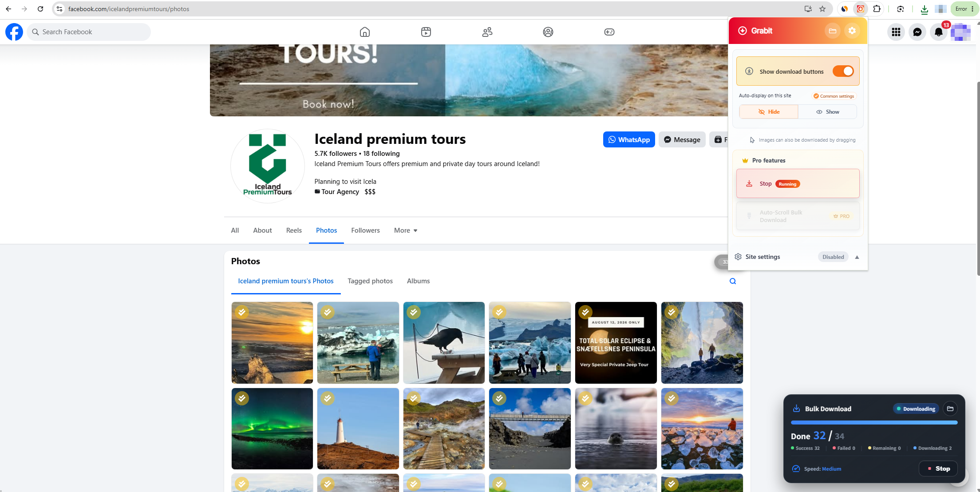Image resolution: width=980 pixels, height=492 pixels.
Task: Click the browser address bar URL
Action: click(x=129, y=9)
